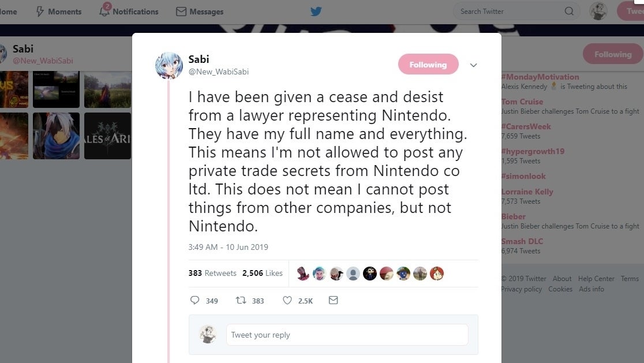Click Sabi's avatar in the tweet
This screenshot has height=363, width=644.
169,65
